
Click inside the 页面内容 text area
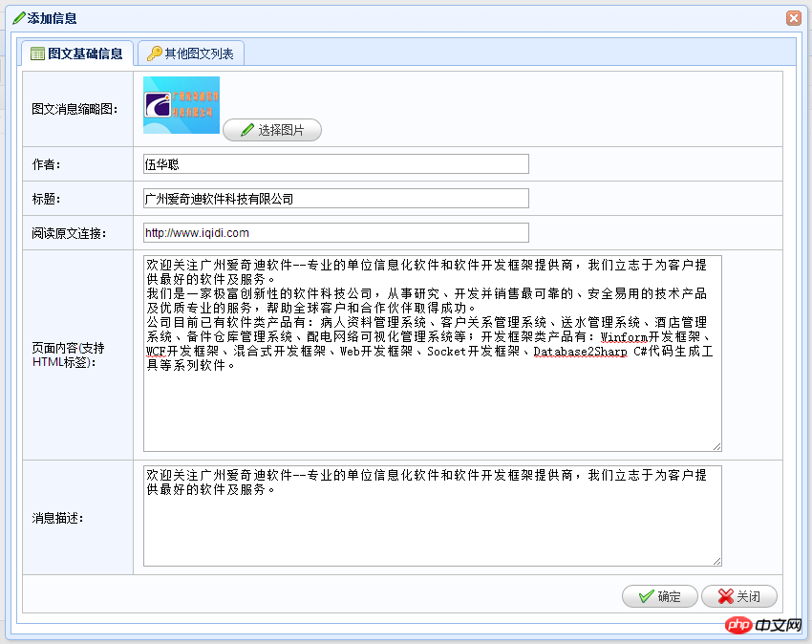click(433, 354)
